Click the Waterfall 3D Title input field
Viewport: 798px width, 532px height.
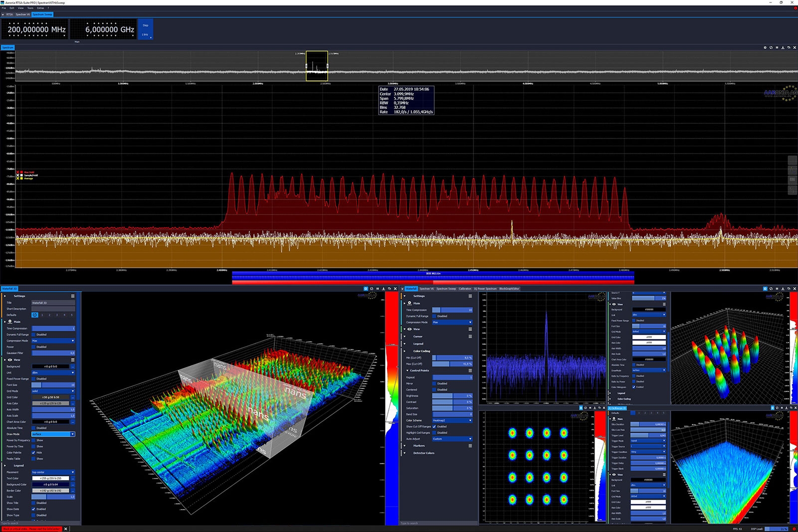pos(53,303)
